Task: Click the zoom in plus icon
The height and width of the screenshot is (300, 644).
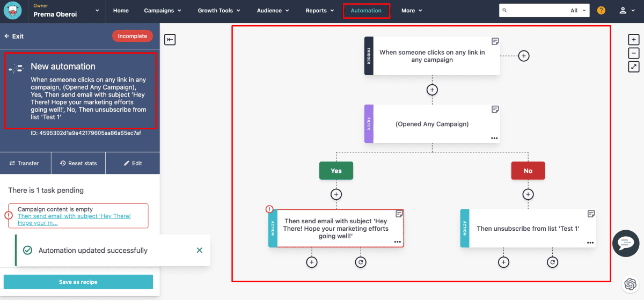Action: (634, 40)
